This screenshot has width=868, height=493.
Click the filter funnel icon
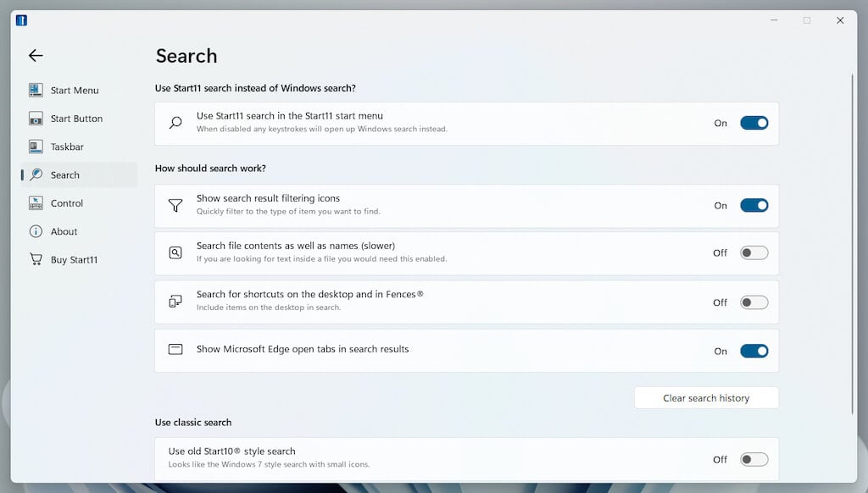[175, 206]
